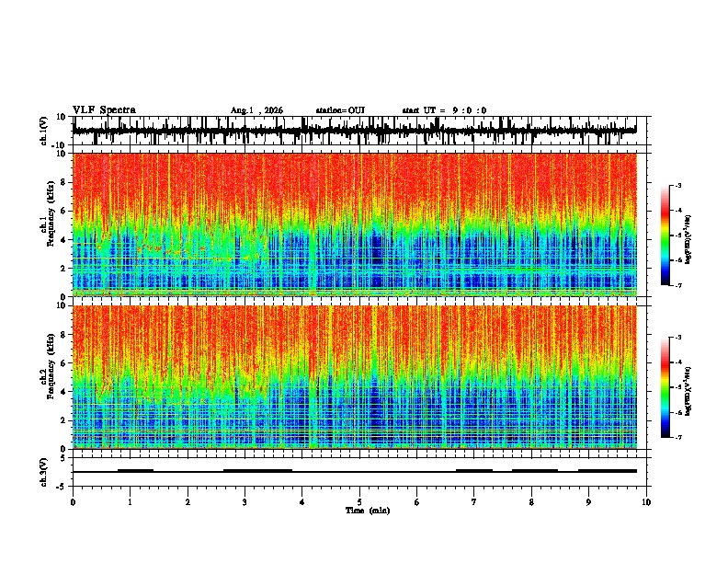Click the "5" tick on the Time axis

[x=359, y=502]
